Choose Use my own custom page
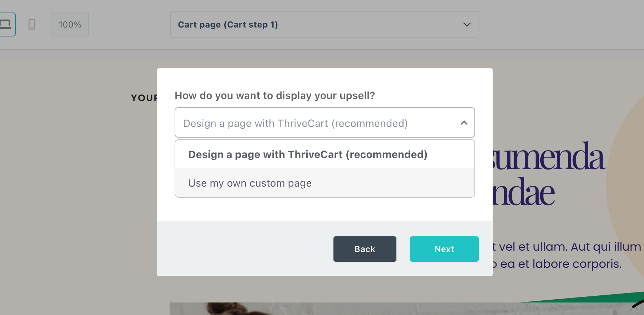Screen dimensions: 644x315 point(250,183)
